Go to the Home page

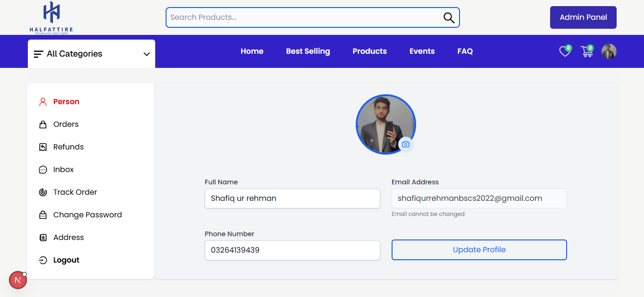[x=252, y=51]
